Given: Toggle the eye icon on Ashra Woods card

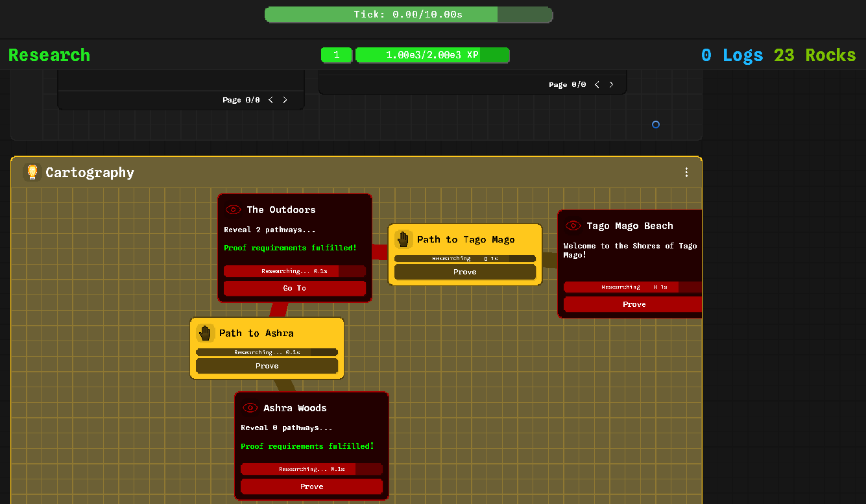Looking at the screenshot, I should click(x=250, y=408).
